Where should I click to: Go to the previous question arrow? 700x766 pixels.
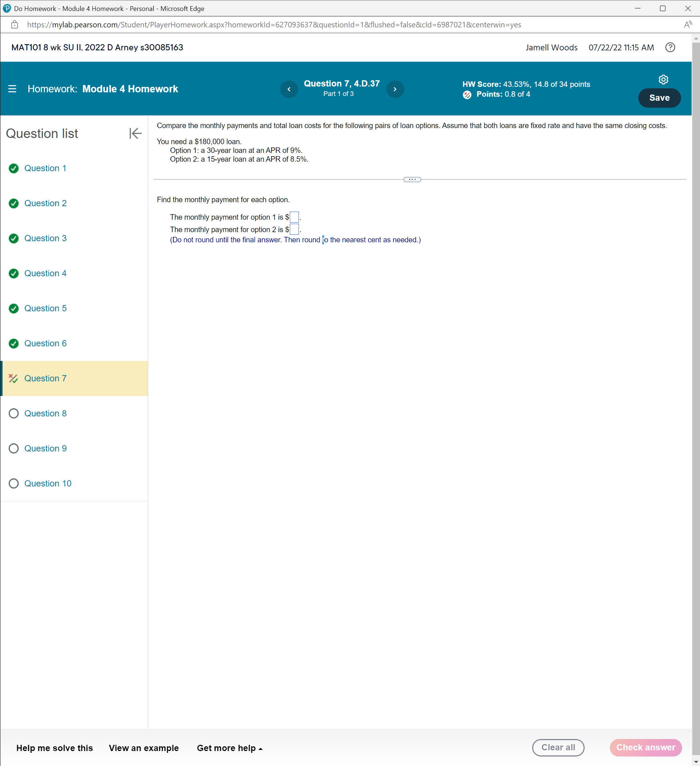(x=289, y=89)
